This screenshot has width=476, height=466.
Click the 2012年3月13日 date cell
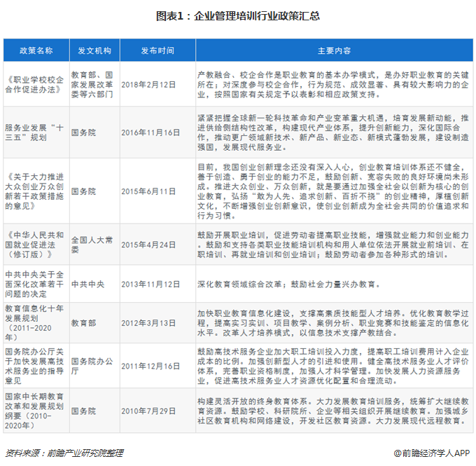[149, 322]
